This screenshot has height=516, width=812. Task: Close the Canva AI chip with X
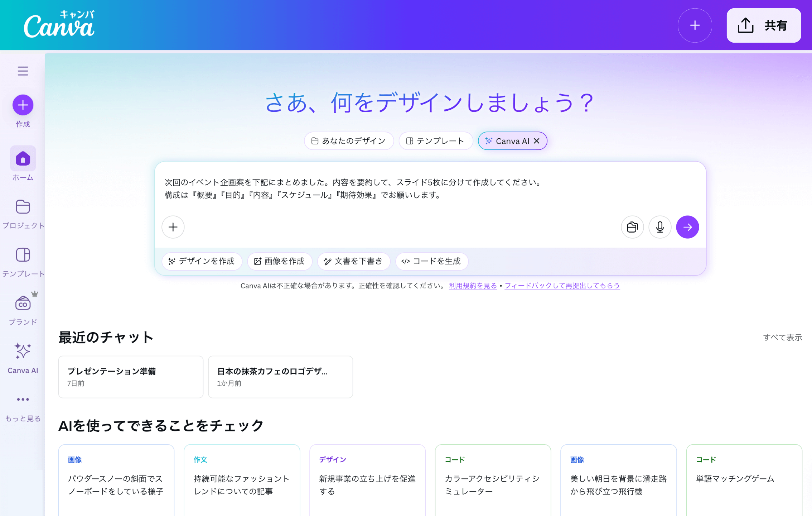(537, 141)
